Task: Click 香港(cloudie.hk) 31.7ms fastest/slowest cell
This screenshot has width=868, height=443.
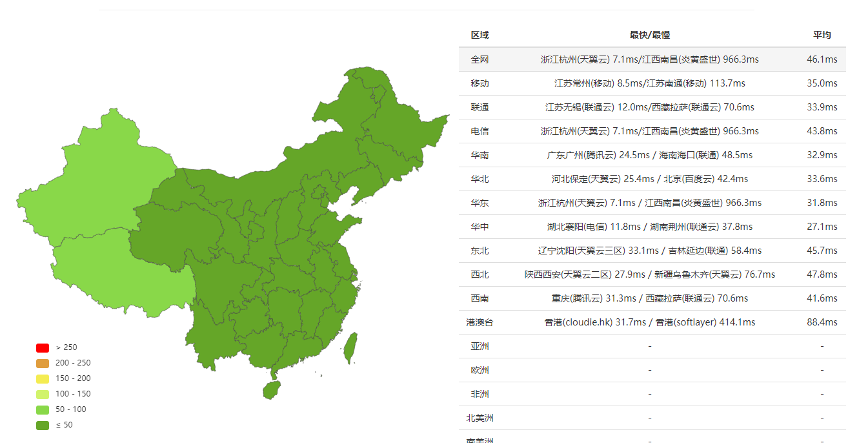Action: point(650,322)
